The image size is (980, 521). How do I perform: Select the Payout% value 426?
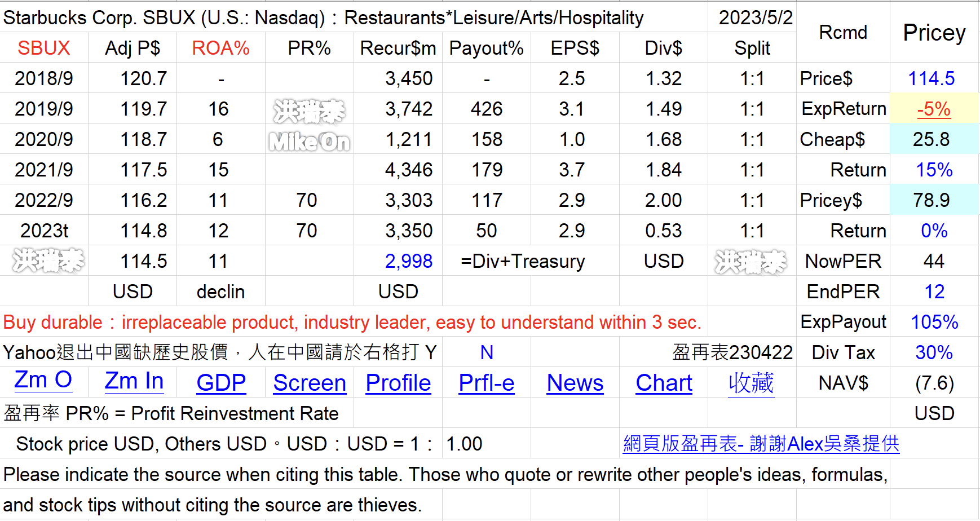(x=487, y=109)
